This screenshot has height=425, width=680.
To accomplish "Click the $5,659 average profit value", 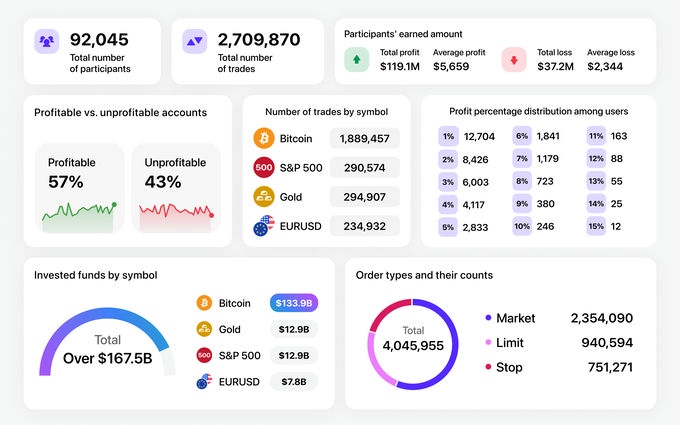I will [451, 66].
